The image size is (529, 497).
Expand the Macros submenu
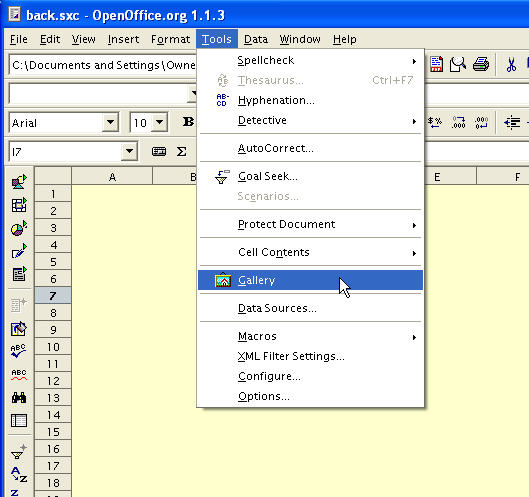pyautogui.click(x=310, y=336)
